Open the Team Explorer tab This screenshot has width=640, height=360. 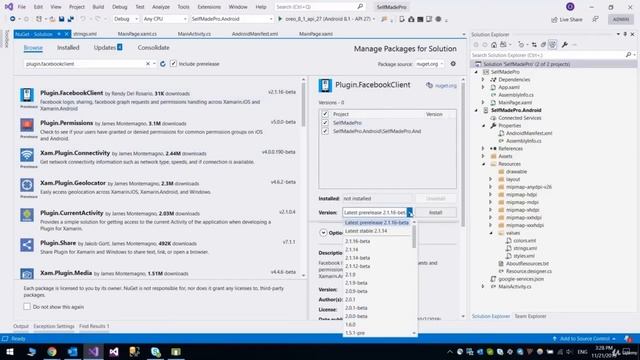[x=530, y=316]
